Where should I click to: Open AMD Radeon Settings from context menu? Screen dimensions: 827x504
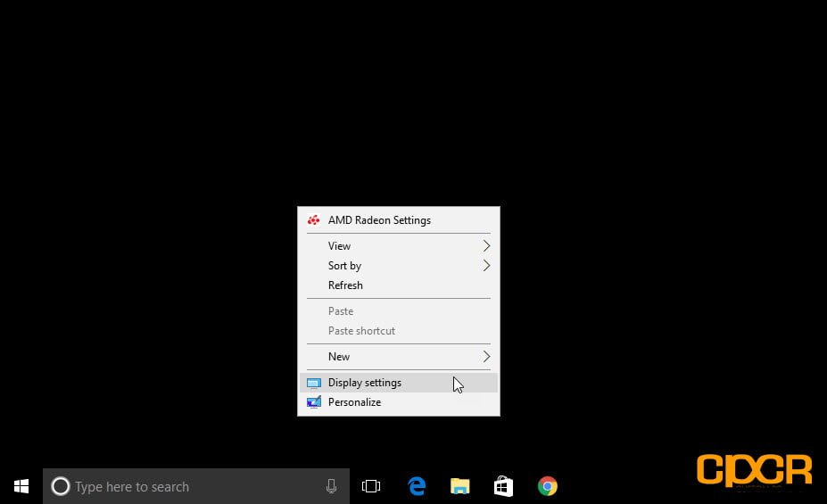click(398, 220)
